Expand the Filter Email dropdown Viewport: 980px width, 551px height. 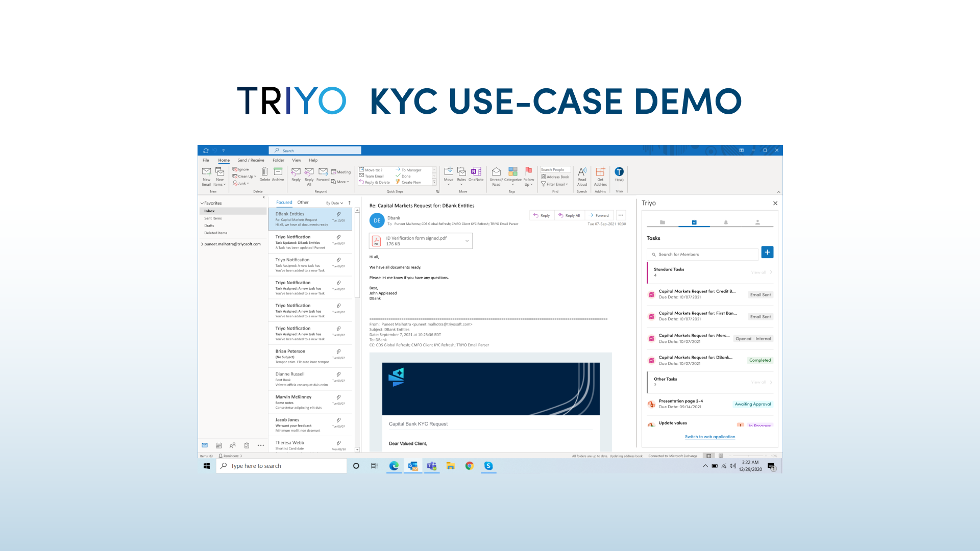click(554, 184)
